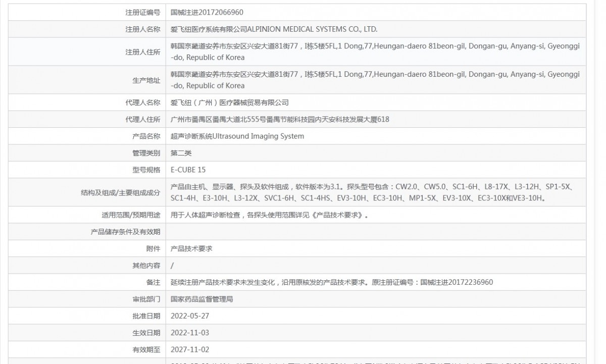Click 国家药品监督管理局 value
The image size is (606, 364).
coord(203,299)
